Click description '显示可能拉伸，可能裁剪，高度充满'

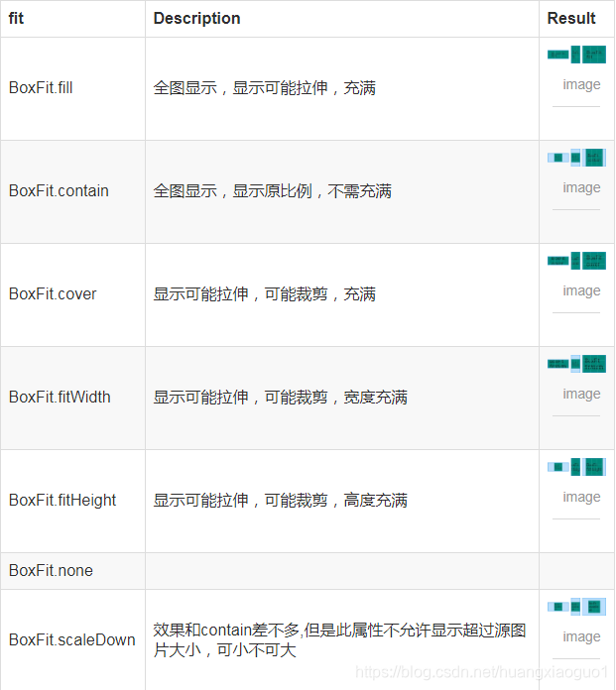[280, 501]
